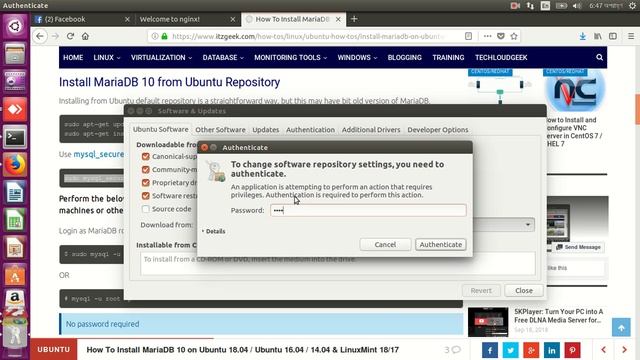This screenshot has width=640, height=360.
Task: Expand MONITORING TOOLS navigation menu
Action: pyautogui.click(x=291, y=58)
